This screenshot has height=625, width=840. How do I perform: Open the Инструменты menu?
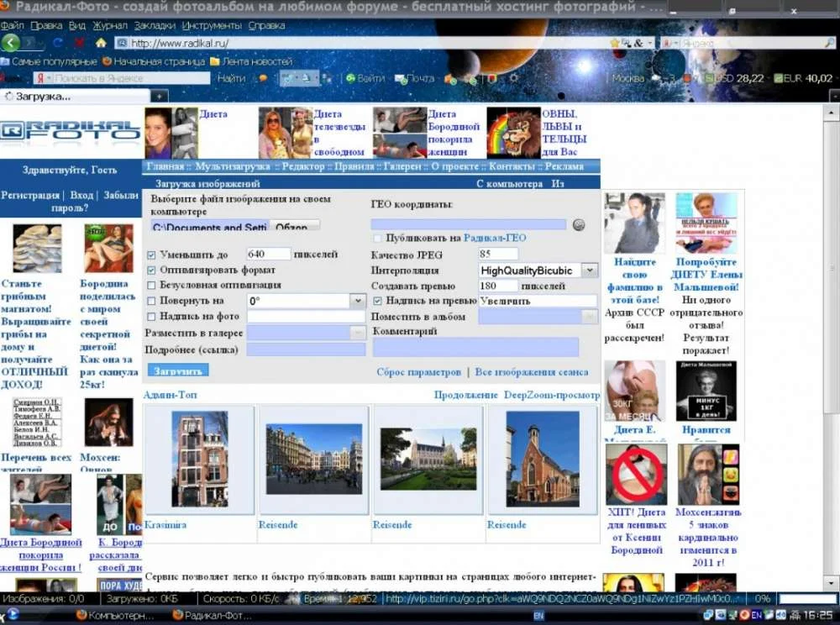(x=211, y=25)
